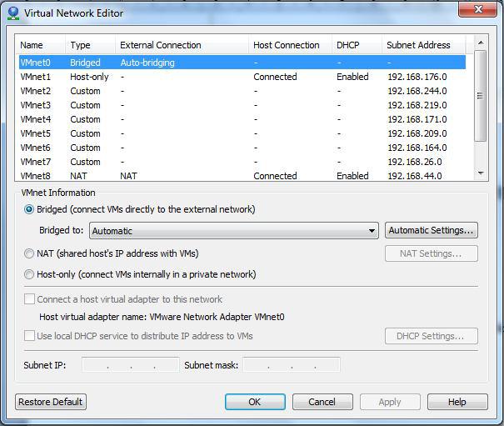Image resolution: width=504 pixels, height=426 pixels.
Task: Open the Bridged to Automatic dropdown
Action: (234, 231)
